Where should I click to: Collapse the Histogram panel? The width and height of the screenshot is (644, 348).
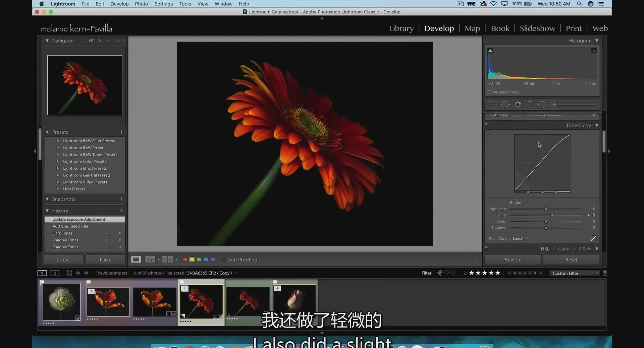[597, 41]
